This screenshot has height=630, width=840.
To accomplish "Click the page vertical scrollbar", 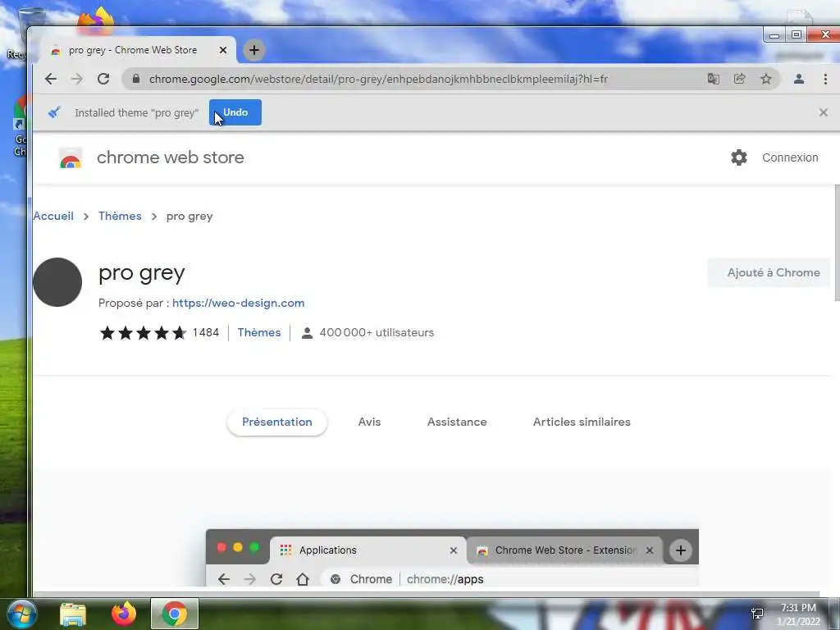I will 837,243.
